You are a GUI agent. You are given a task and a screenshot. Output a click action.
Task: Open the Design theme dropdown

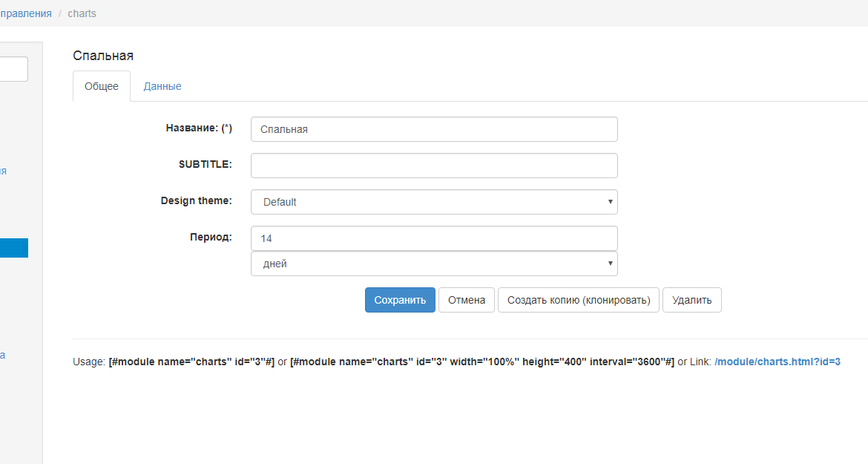434,202
